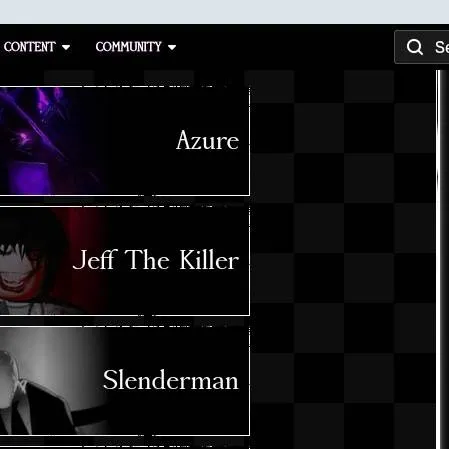Open the Slenderman character card
This screenshot has height=449, width=449.
click(125, 381)
